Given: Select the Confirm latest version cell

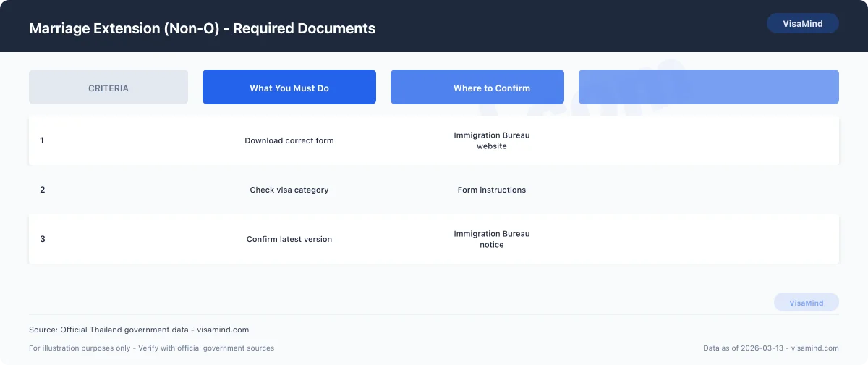Looking at the screenshot, I should pyautogui.click(x=289, y=239).
